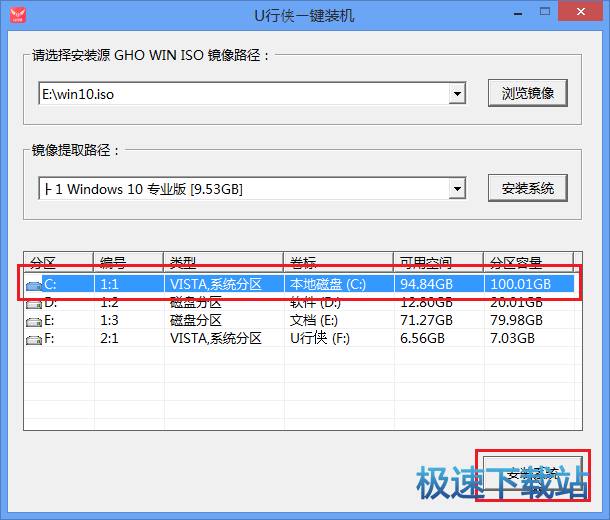The height and width of the screenshot is (520, 610).
Task: Open the image path dropdown arrow
Action: point(457,93)
